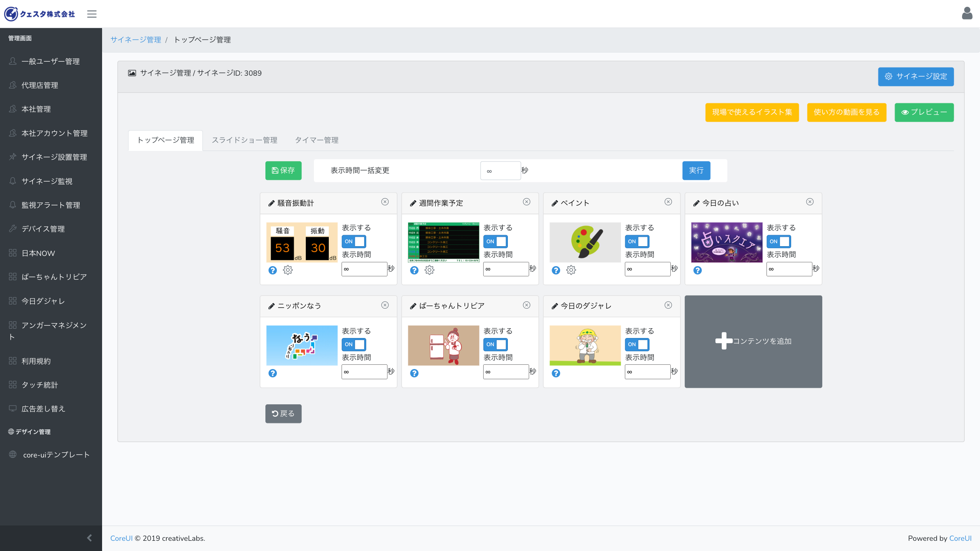The image size is (980, 551).
Task: Click the pencil edit icon beside 今日のダジャレ
Action: point(555,307)
